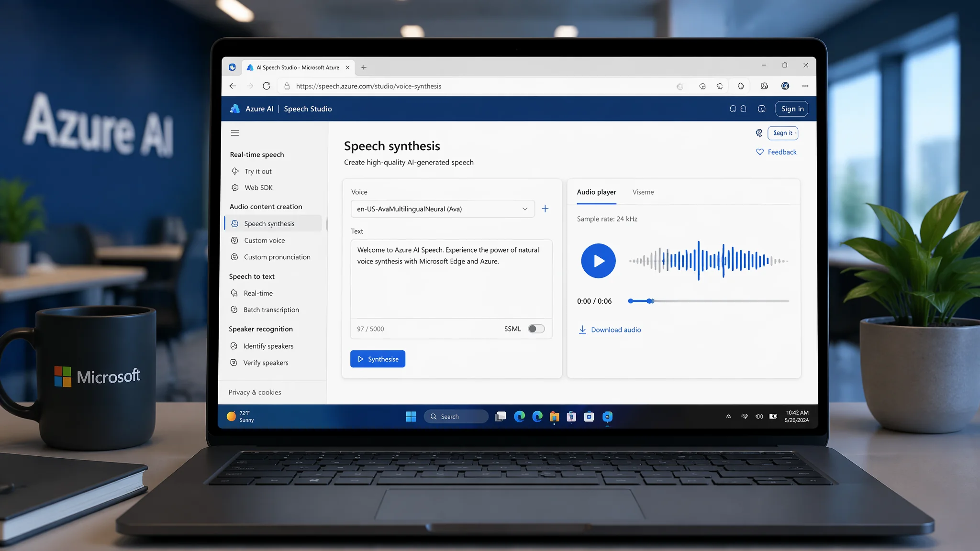Image resolution: width=980 pixels, height=551 pixels.
Task: Open Web SDK in the sidebar
Action: [x=258, y=187]
